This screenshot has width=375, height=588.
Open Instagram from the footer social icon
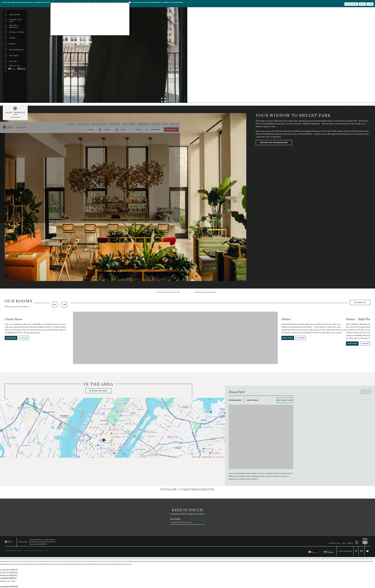tap(361, 551)
